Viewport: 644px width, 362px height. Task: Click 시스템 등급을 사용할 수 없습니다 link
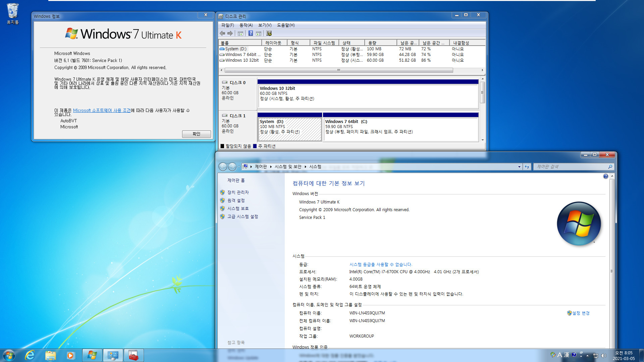click(381, 264)
